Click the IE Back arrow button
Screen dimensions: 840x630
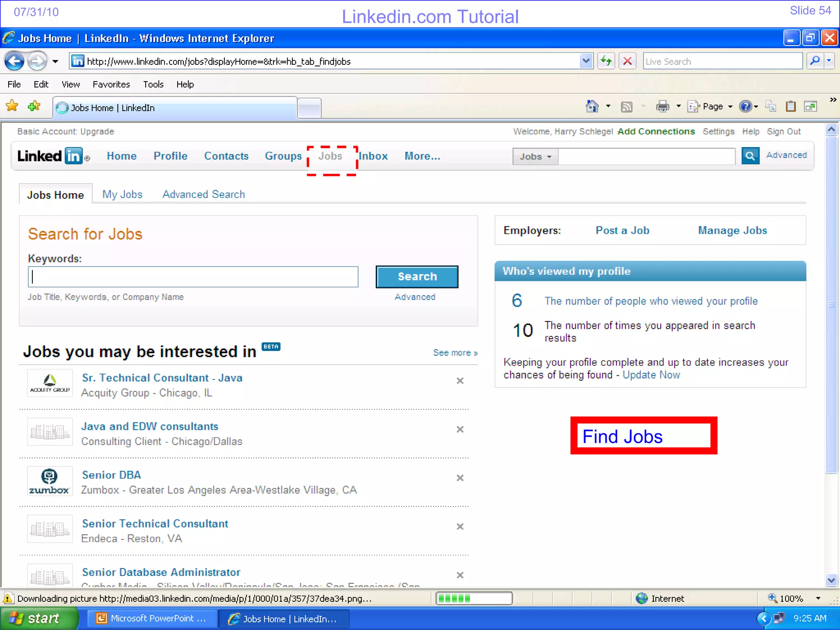pos(14,62)
